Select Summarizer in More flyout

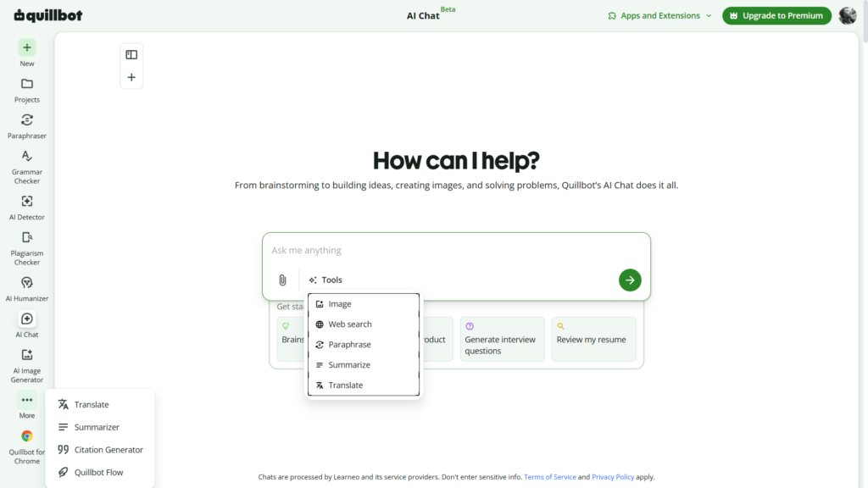(100, 427)
